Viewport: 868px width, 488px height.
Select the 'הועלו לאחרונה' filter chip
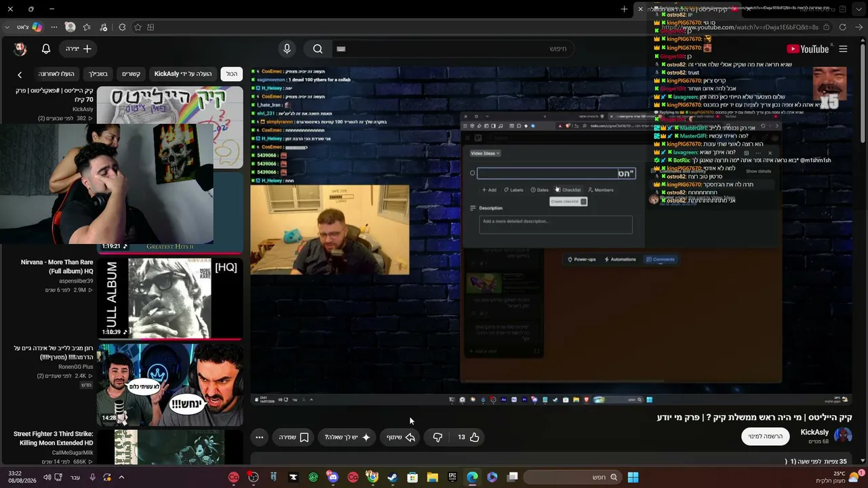click(x=56, y=74)
